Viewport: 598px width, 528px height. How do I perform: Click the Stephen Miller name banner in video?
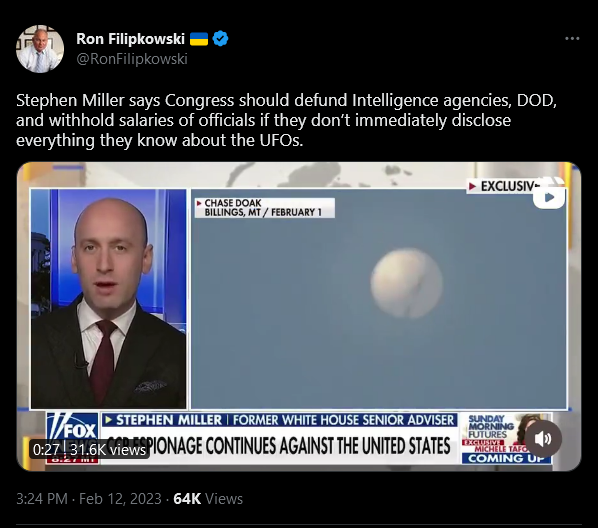pyautogui.click(x=280, y=420)
